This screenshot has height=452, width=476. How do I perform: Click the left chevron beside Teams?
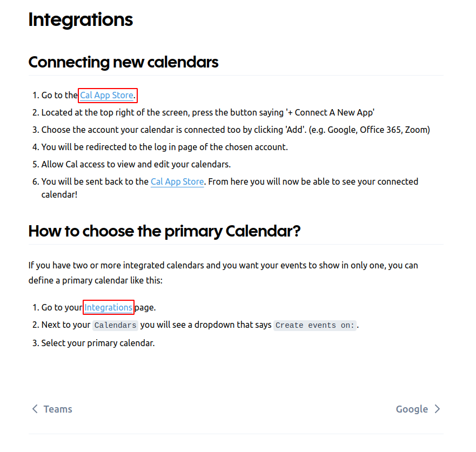coord(35,409)
